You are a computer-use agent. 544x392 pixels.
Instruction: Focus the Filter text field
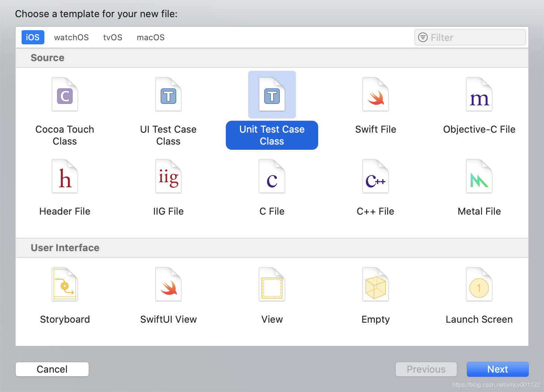[x=470, y=37]
